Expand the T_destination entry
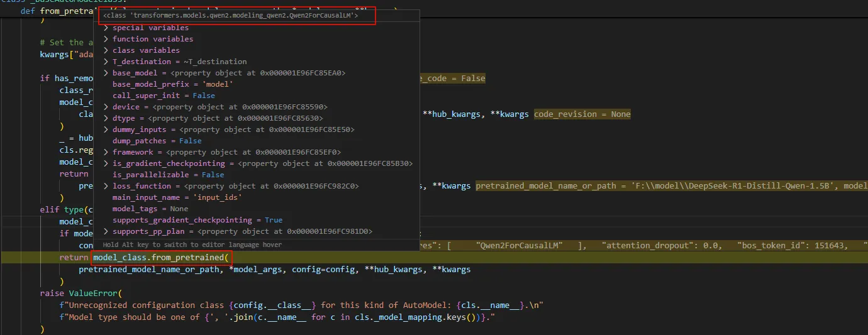This screenshot has height=335, width=868. tap(106, 62)
